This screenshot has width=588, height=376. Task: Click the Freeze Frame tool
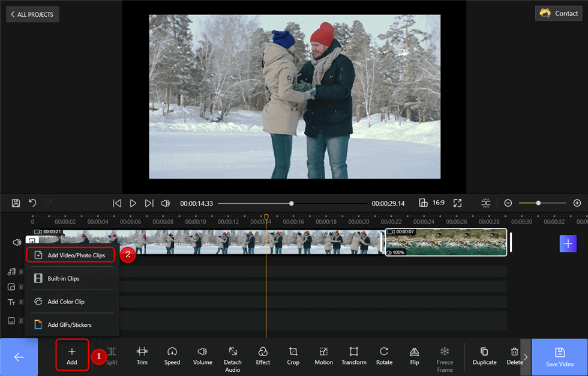(x=445, y=359)
